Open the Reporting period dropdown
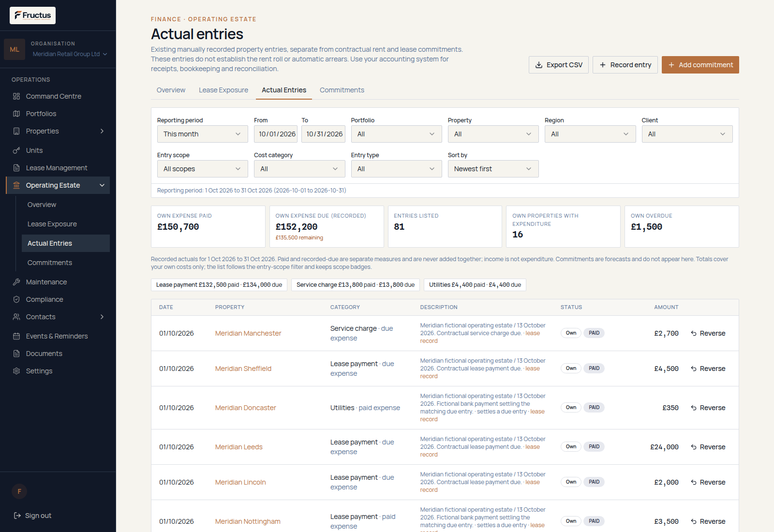The image size is (774, 532). [x=202, y=134]
